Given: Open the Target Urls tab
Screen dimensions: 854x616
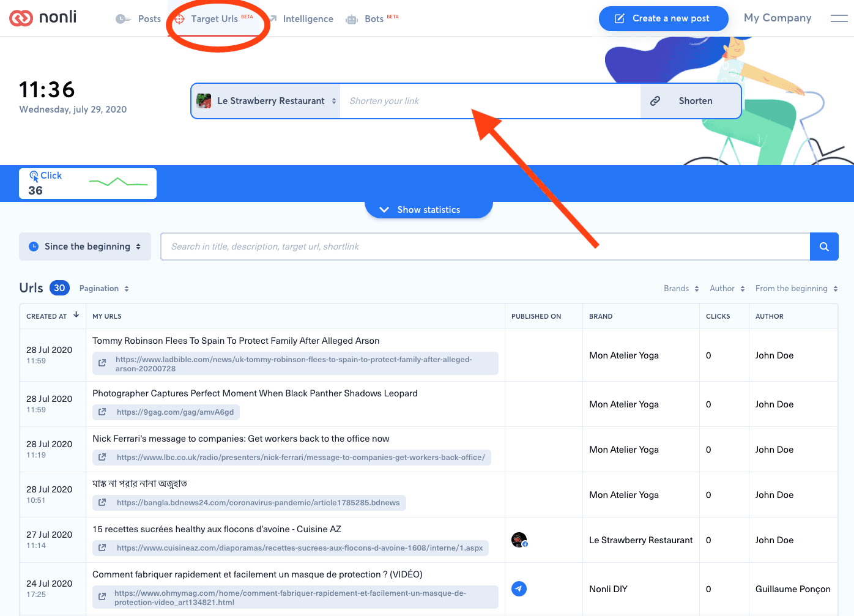Looking at the screenshot, I should pyautogui.click(x=213, y=19).
